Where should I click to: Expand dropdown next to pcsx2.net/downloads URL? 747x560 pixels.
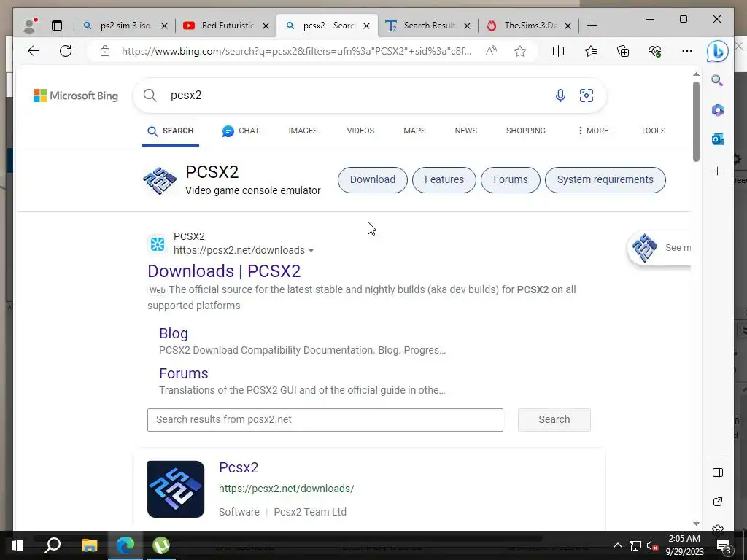coord(311,251)
